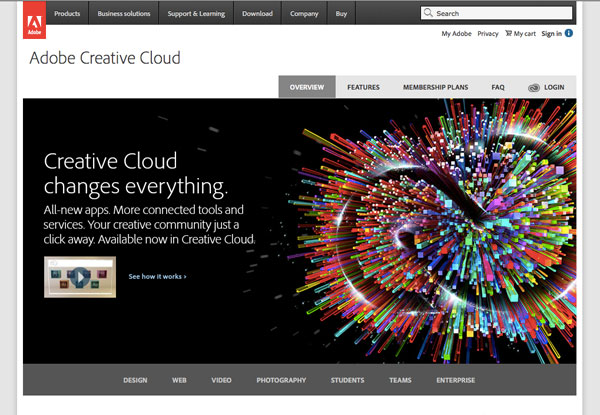The height and width of the screenshot is (415, 600).
Task: Switch to the MEMBERSHIP PLANS tab
Action: 435,87
